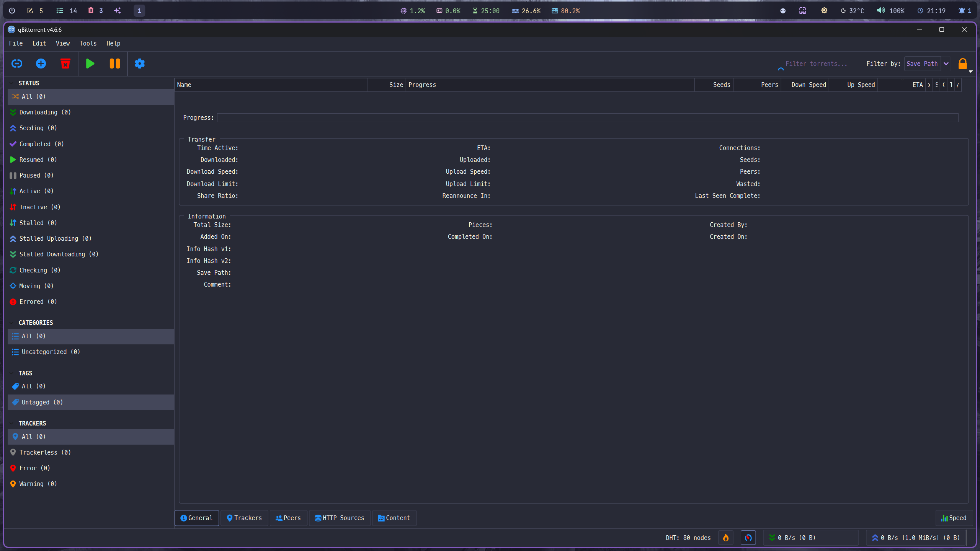Collapse the TRACKERS section
The image size is (980, 551).
12,423
